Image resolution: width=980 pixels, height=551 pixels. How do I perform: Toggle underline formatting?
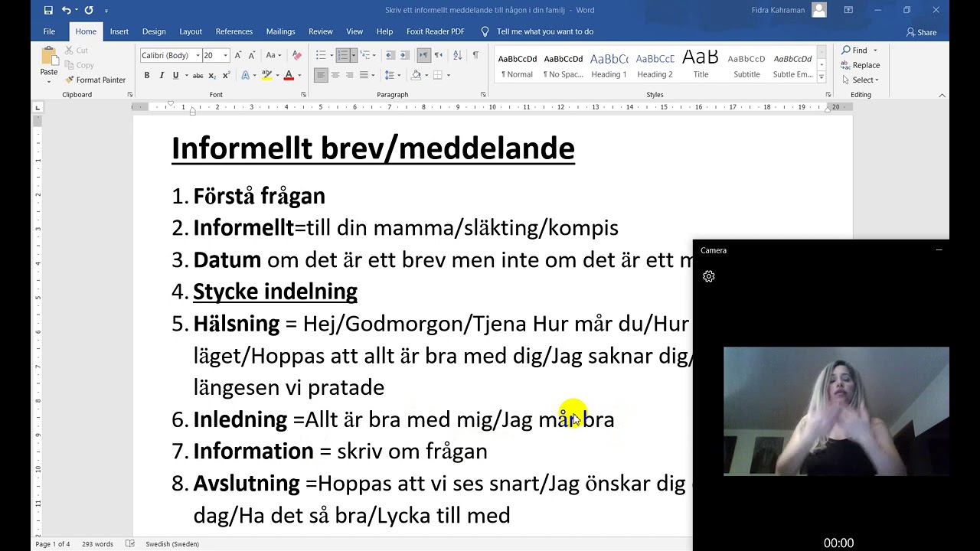[175, 75]
